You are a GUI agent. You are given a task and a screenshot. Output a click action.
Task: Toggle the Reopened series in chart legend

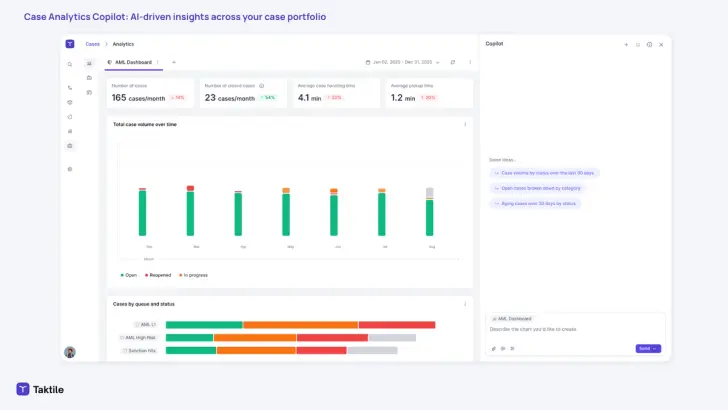158,275
